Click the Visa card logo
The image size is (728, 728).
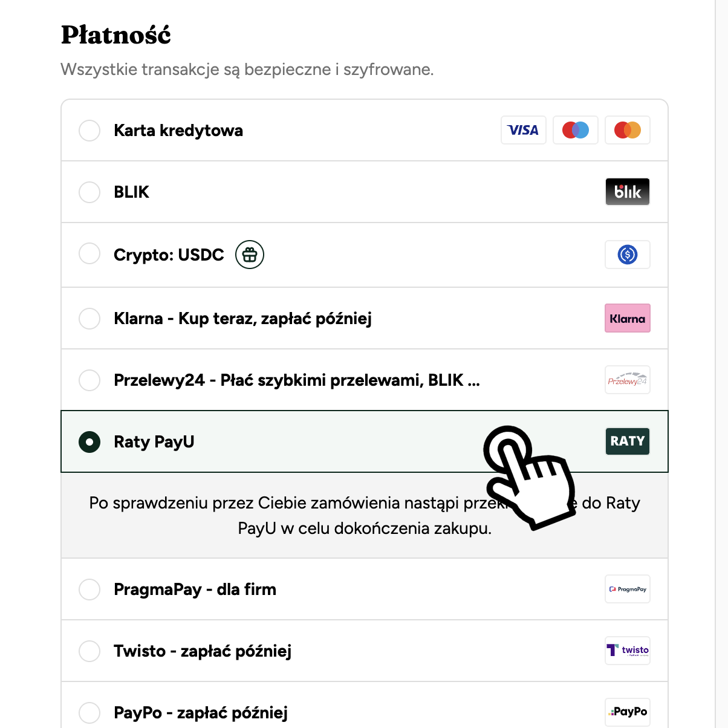pyautogui.click(x=524, y=130)
